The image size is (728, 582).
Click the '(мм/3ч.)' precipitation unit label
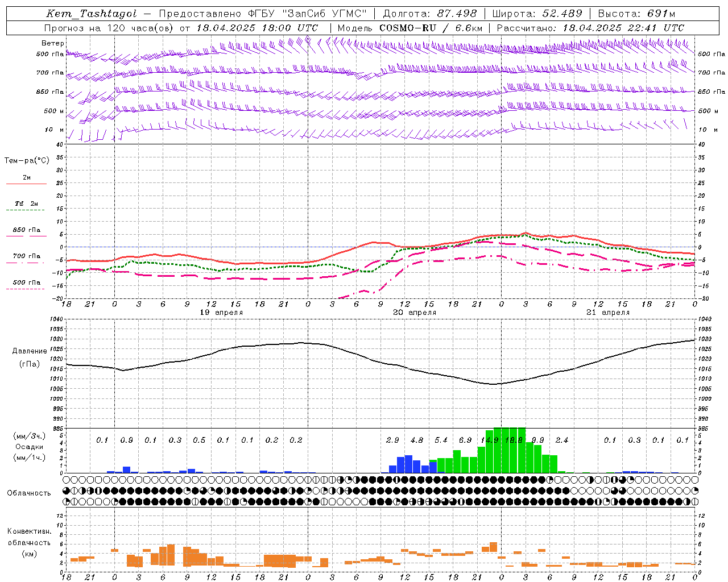[30, 436]
